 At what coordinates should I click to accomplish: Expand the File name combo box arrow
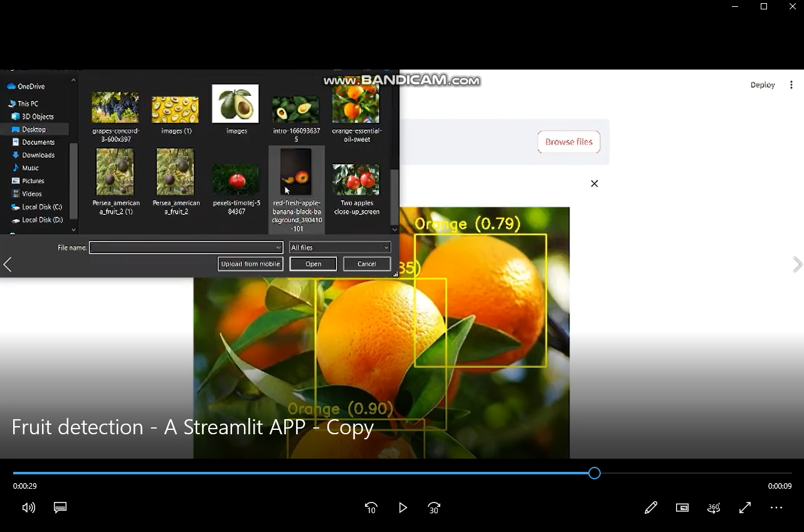click(278, 248)
